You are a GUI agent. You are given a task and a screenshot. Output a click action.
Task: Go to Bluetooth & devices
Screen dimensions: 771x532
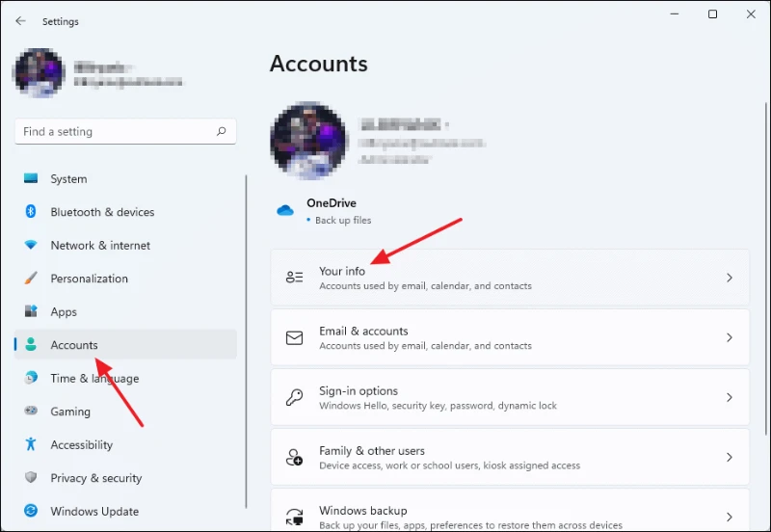click(x=125, y=212)
